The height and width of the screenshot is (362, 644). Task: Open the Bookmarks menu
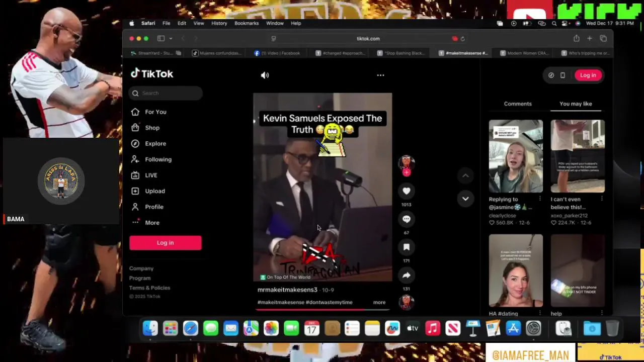[247, 23]
